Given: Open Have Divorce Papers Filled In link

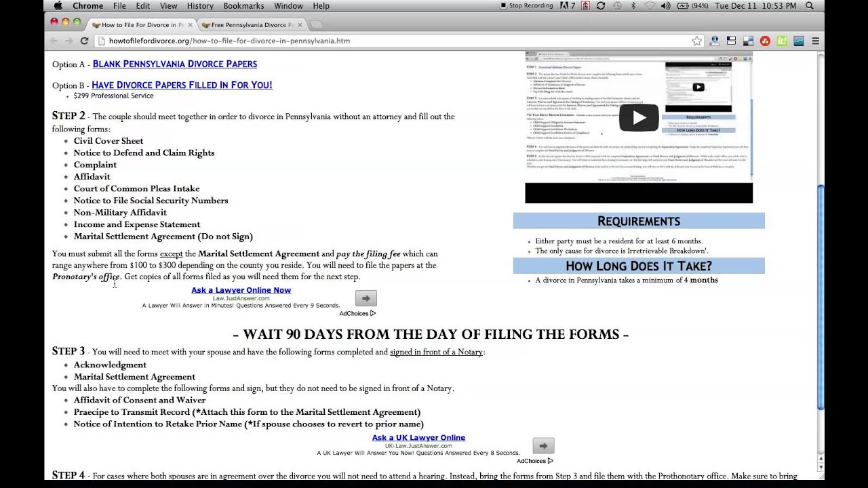Looking at the screenshot, I should click(x=182, y=85).
